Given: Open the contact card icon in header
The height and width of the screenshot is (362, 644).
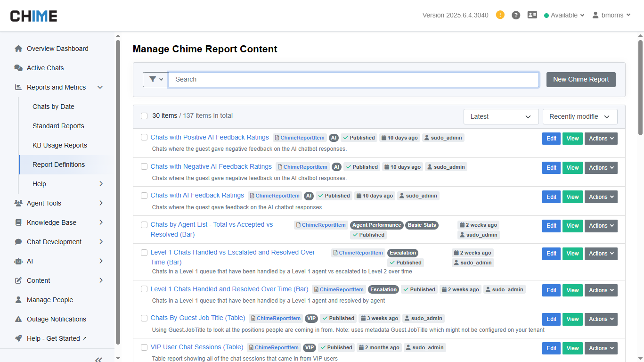Looking at the screenshot, I should coord(532,15).
